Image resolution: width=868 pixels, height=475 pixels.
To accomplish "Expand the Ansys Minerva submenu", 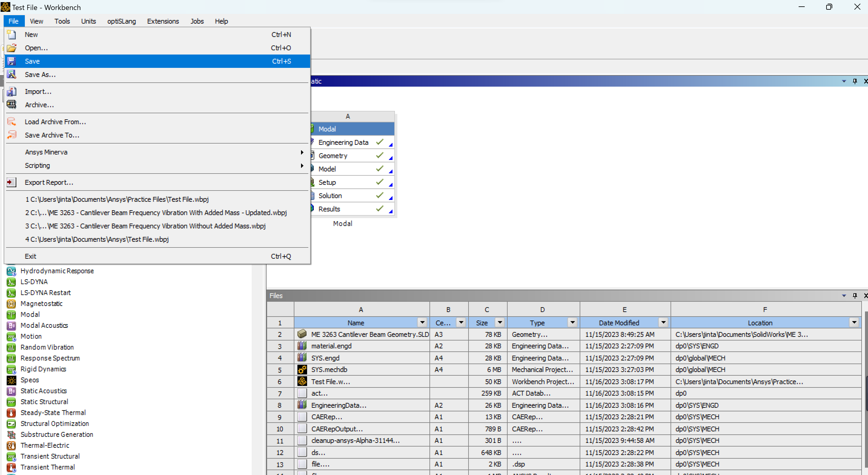I will [x=157, y=152].
